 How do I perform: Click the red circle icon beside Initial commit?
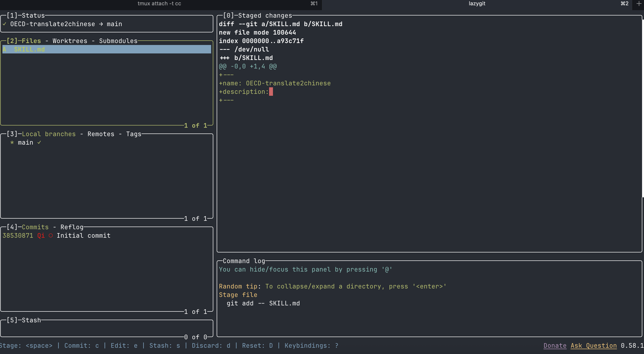51,236
